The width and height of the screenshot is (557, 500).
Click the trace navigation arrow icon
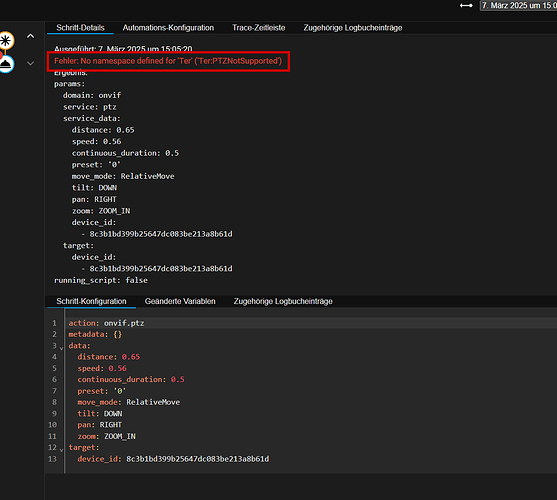coord(466,6)
